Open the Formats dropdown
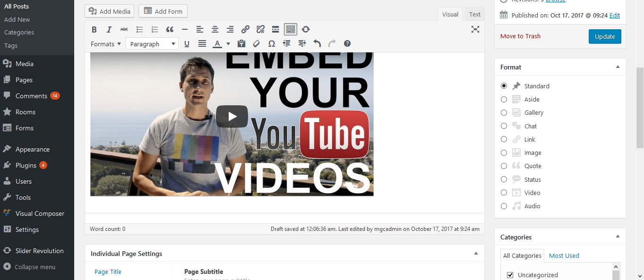Screen dimensions: 644x280 pyautogui.click(x=105, y=43)
